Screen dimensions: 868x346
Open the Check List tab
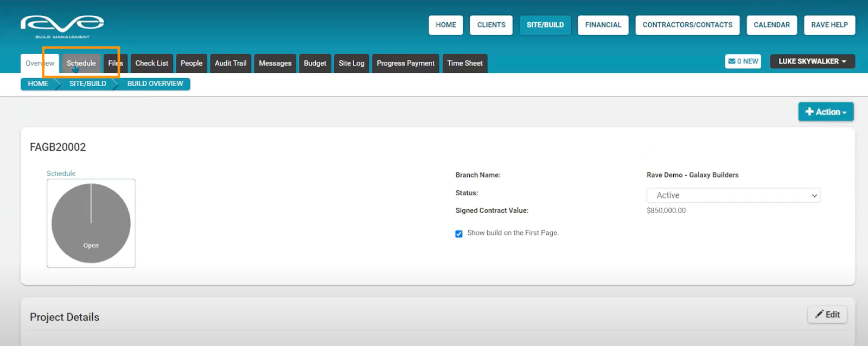pyautogui.click(x=152, y=63)
